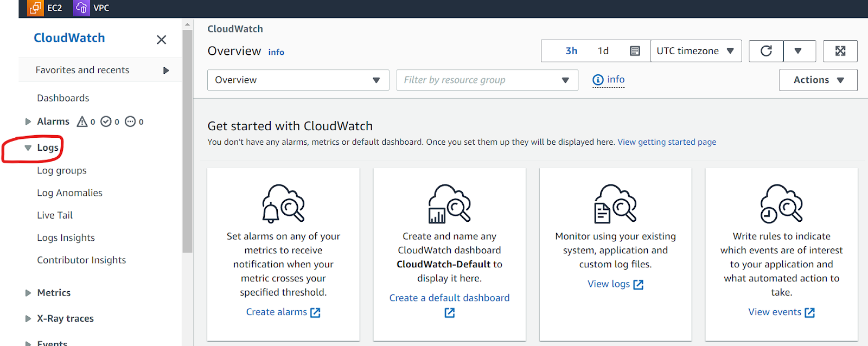
Task: Select the 1d time range
Action: [x=603, y=51]
